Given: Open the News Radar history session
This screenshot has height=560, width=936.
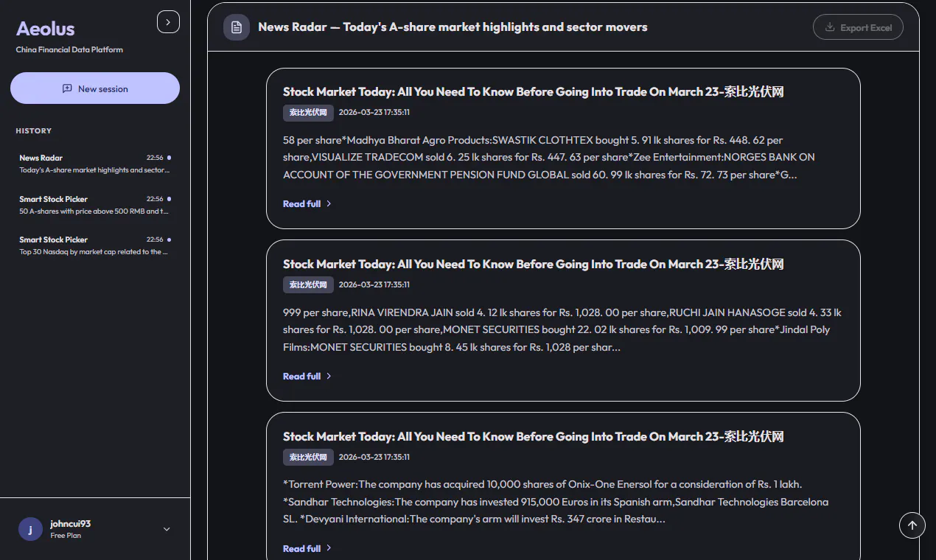Looking at the screenshot, I should (94, 164).
